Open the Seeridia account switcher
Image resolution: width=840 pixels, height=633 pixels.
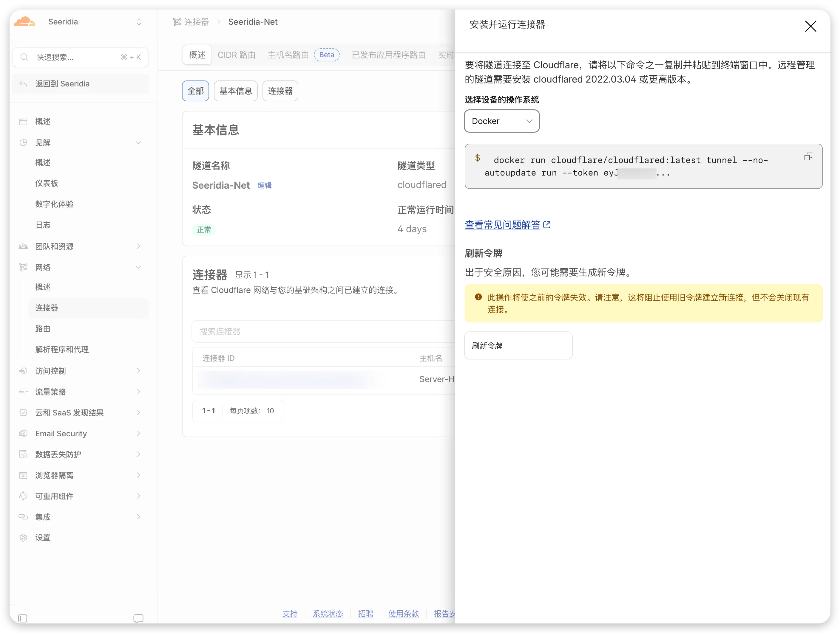click(x=139, y=22)
